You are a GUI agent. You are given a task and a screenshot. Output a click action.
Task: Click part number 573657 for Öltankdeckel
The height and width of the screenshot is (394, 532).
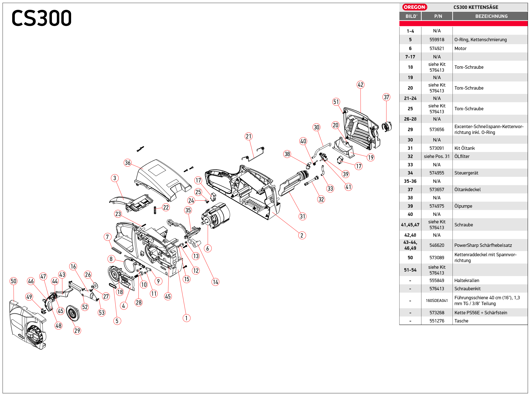(437, 190)
